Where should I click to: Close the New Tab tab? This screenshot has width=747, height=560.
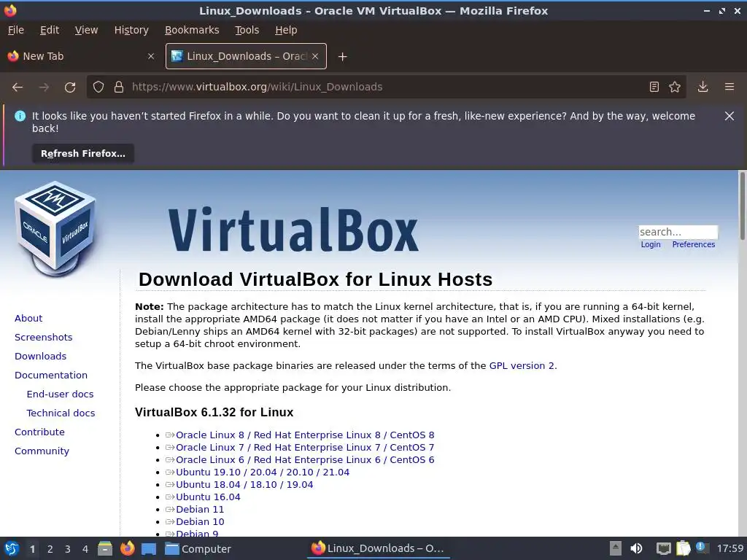[x=151, y=56]
